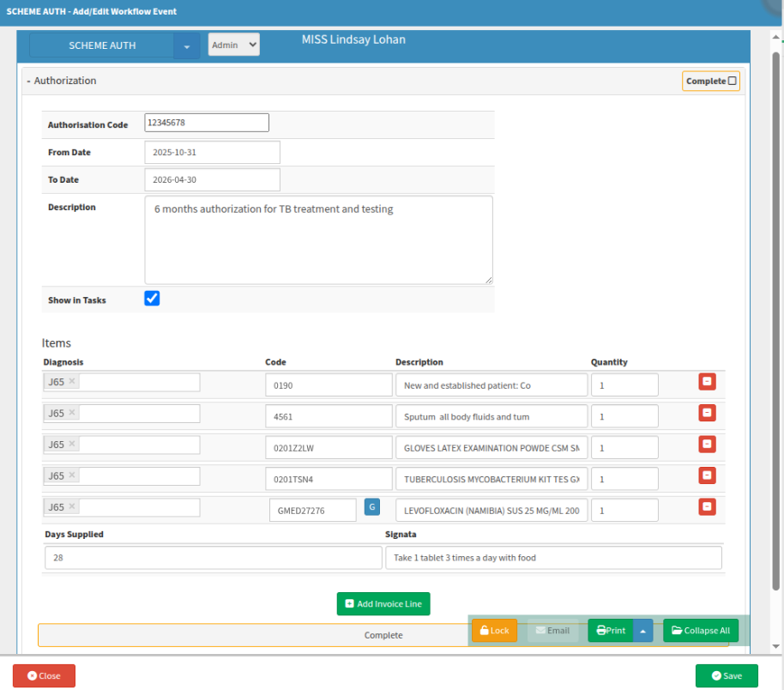Edit quantity for the 0201Z2LW row
The image size is (784, 690).
[x=624, y=448]
